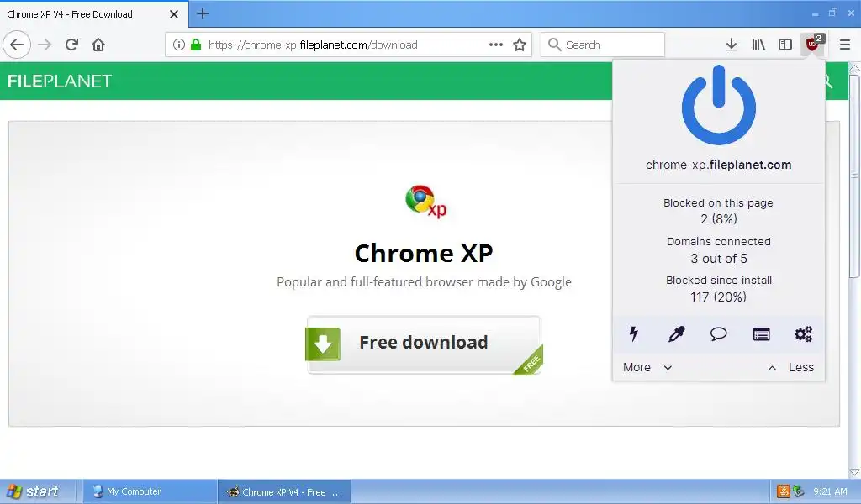Click the browser window's restore button
The width and height of the screenshot is (861, 504).
[x=833, y=12]
